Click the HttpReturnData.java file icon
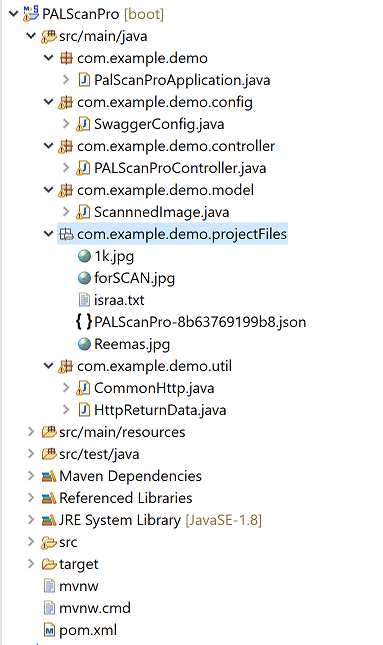 (84, 410)
